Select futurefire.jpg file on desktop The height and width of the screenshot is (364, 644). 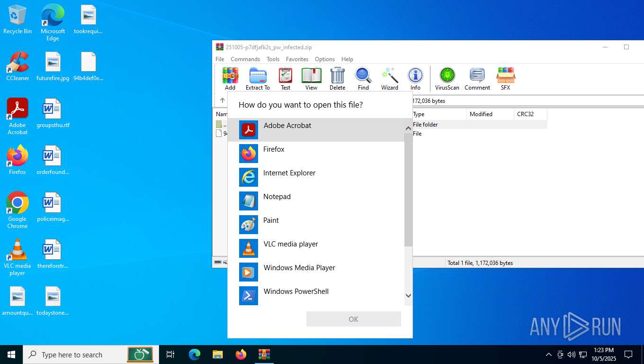point(53,66)
